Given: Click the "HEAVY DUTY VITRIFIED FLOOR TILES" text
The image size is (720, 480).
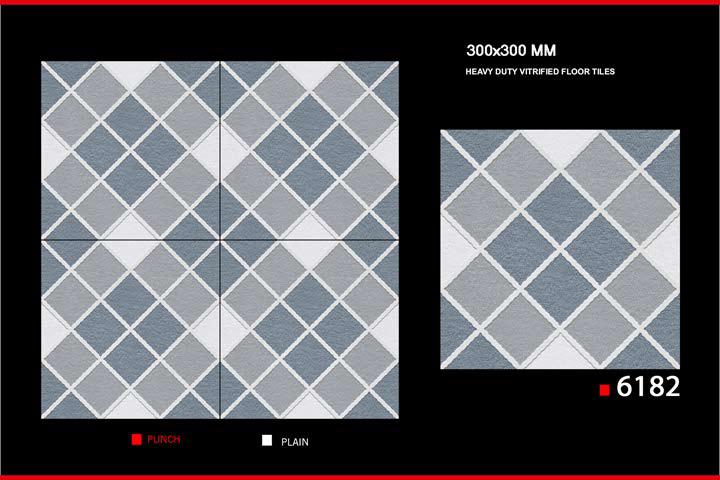Looking at the screenshot, I should pyautogui.click(x=540, y=72).
